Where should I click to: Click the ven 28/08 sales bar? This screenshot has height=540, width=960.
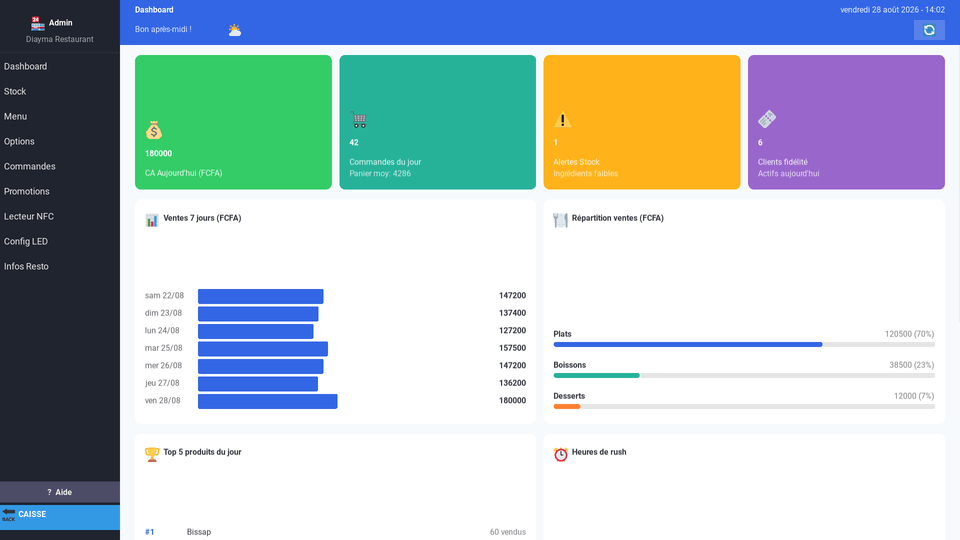[268, 401]
